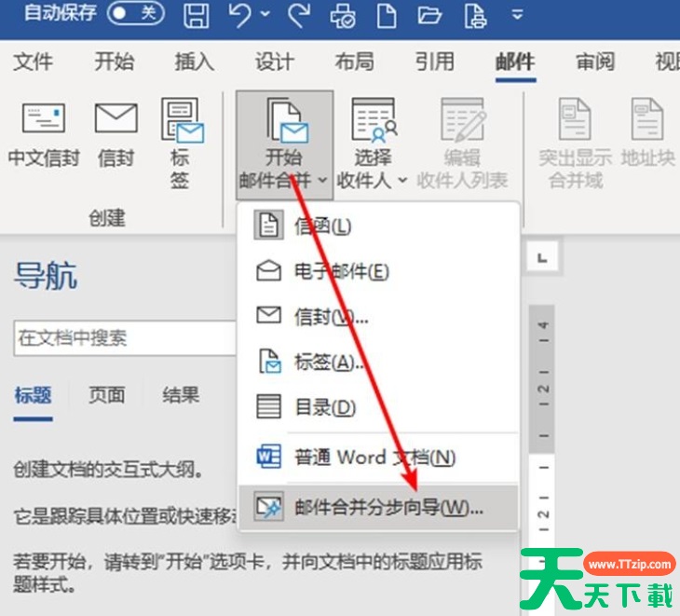680x616 pixels.
Task: Open 中文信封 envelope wizard
Action: (43, 136)
